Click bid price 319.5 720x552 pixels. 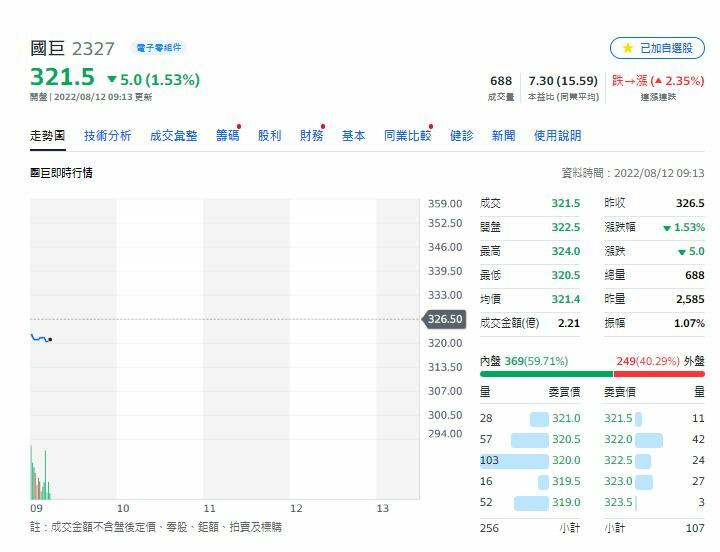pos(566,481)
